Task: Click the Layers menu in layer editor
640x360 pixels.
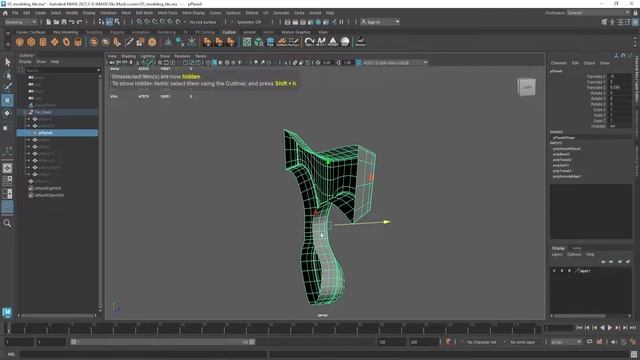Action: coord(557,254)
